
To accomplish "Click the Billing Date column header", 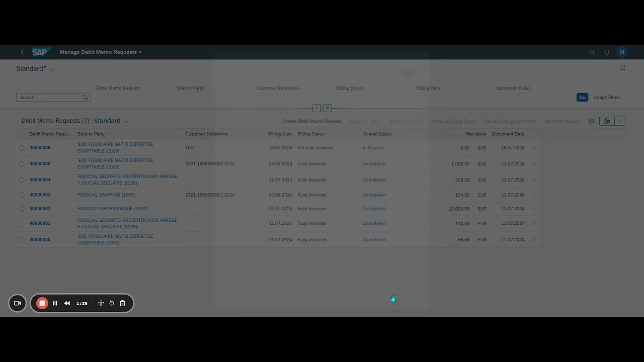I will tap(280, 134).
